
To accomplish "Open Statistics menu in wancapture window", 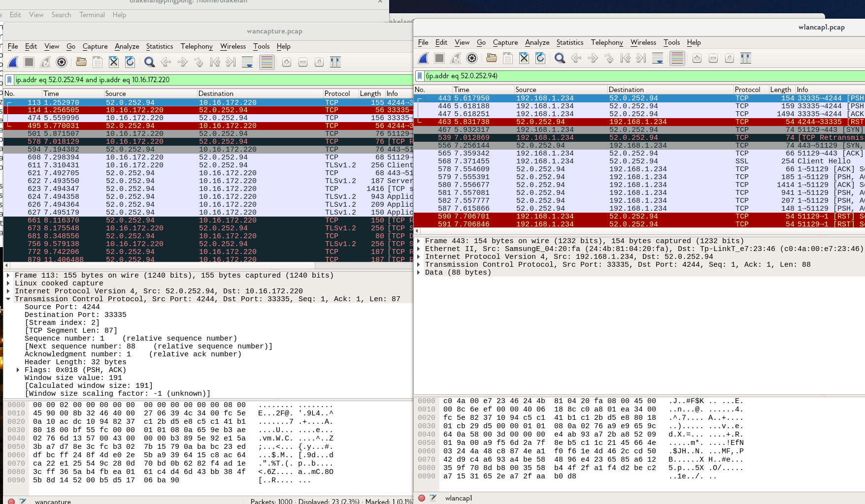I will (160, 46).
